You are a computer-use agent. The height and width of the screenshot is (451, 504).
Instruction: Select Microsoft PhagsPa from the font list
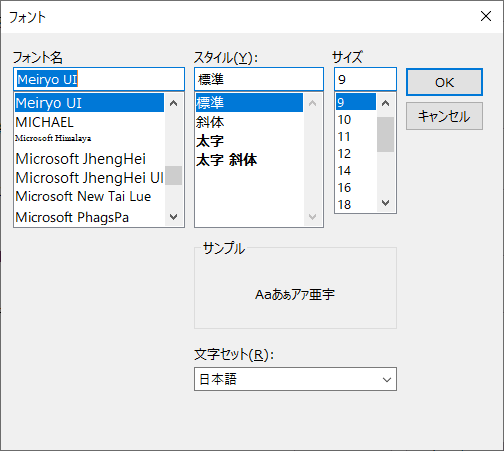pos(90,217)
